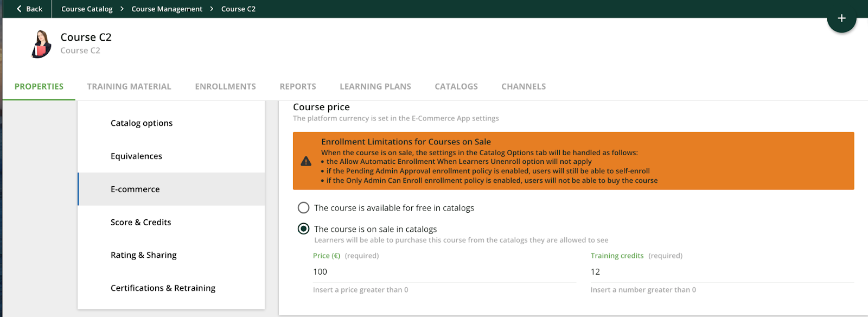
Task: Go to the Learning Plans tab
Action: [375, 86]
